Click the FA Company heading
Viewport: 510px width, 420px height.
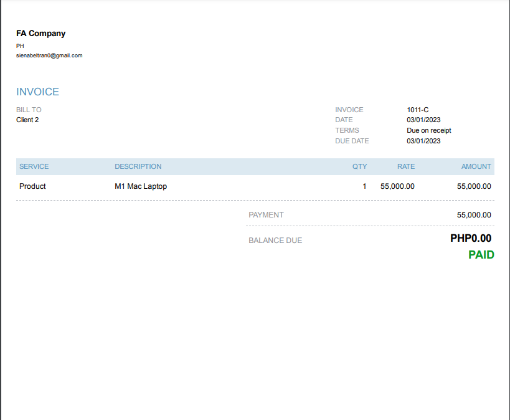(40, 33)
